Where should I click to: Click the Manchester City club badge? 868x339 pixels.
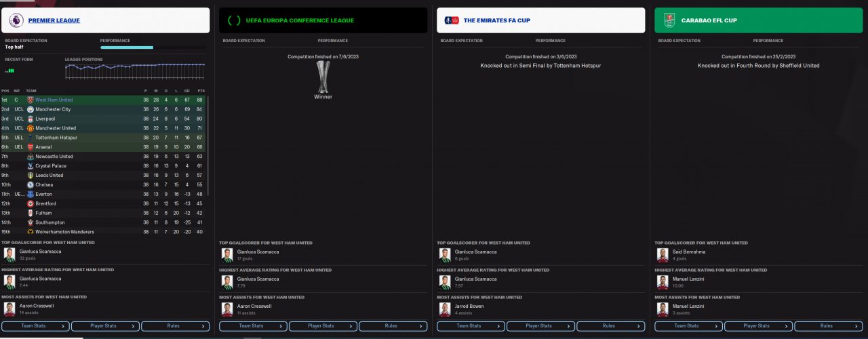pyautogui.click(x=30, y=109)
